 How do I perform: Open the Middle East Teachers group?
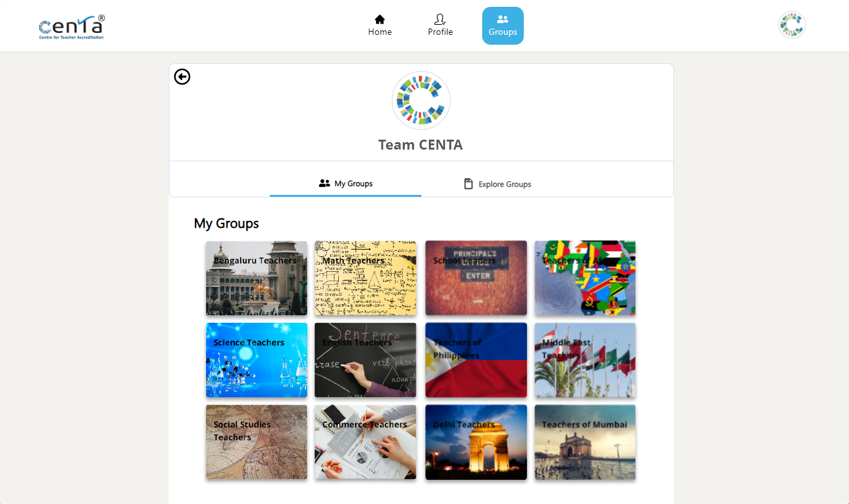pos(585,360)
